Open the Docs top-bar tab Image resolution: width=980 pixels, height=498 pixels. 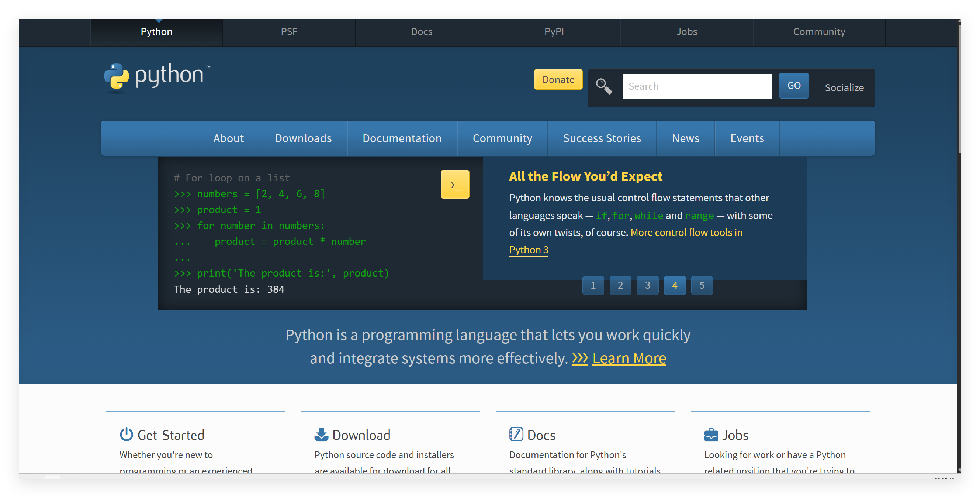(422, 32)
